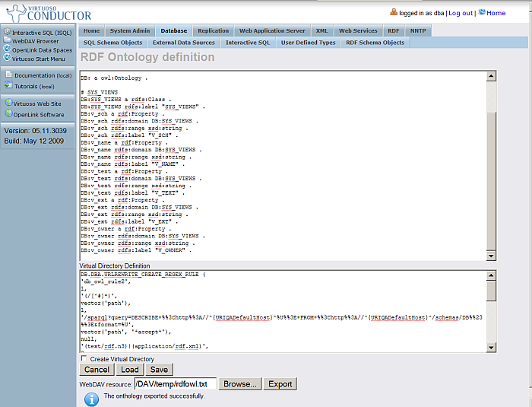Click the logged-in user icon
The image size is (532, 407).
click(x=394, y=12)
